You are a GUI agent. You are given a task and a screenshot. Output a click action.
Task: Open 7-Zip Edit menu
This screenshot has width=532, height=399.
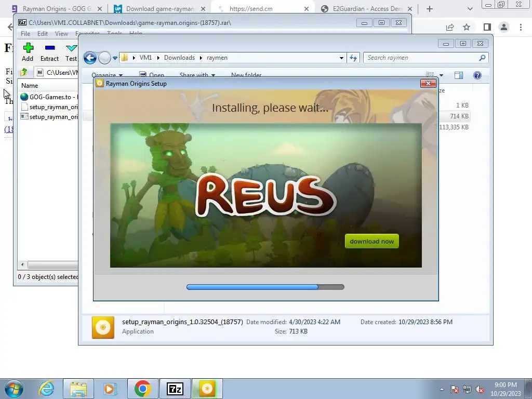pos(43,34)
